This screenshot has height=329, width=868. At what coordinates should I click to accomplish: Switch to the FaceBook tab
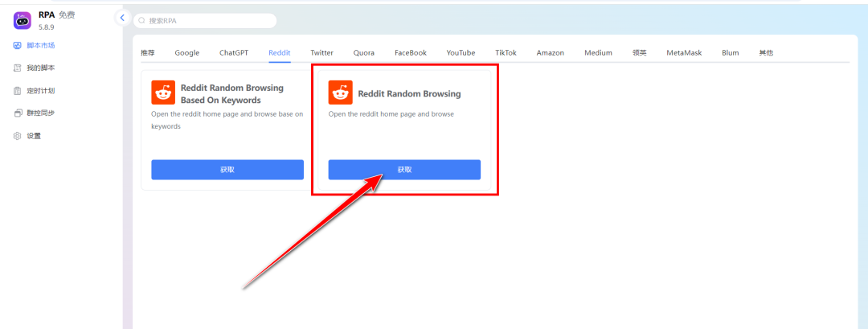pos(411,52)
